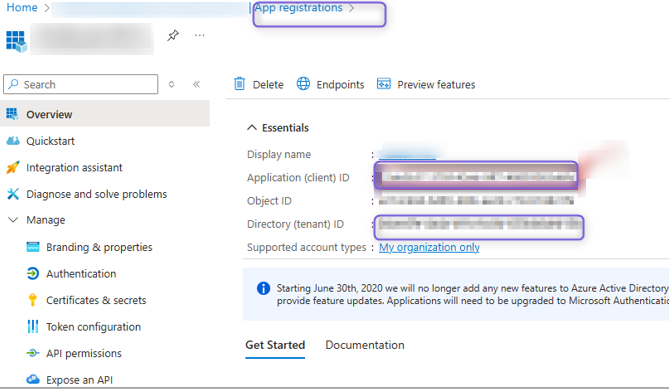Click the app registration grid icon
This screenshot has height=389, width=669.
(16, 41)
